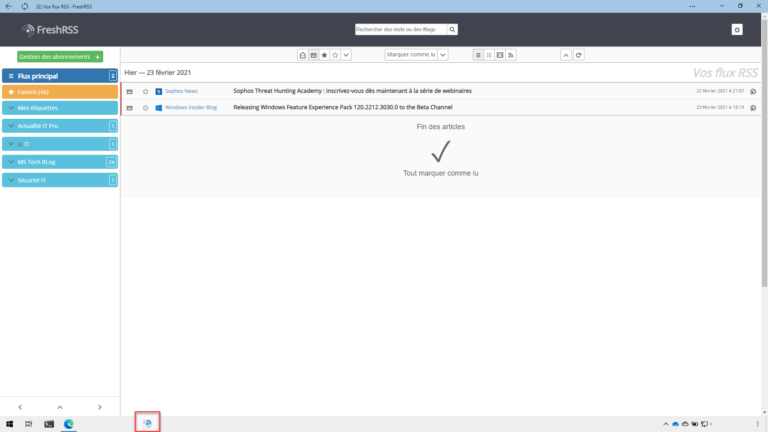Toggle show non-favorites outline star filter
This screenshot has width=768, height=432.
tap(335, 55)
